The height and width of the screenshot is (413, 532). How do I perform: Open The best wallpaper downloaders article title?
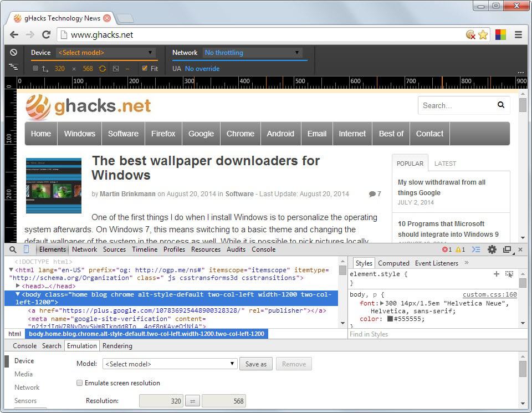pyautogui.click(x=206, y=167)
